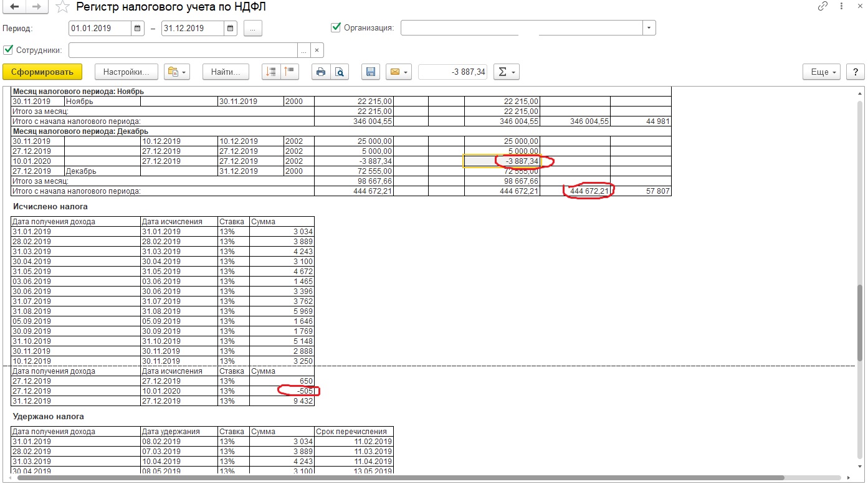
Task: Open help with the question mark
Action: [855, 72]
